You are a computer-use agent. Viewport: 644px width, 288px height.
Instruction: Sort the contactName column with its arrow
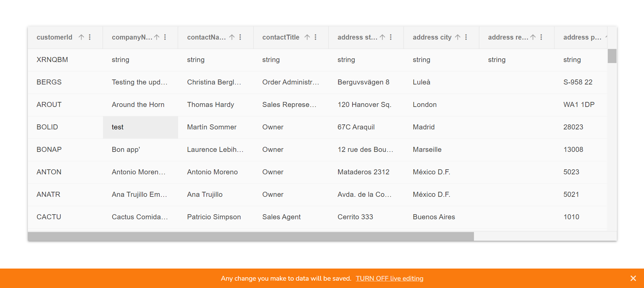pyautogui.click(x=232, y=37)
